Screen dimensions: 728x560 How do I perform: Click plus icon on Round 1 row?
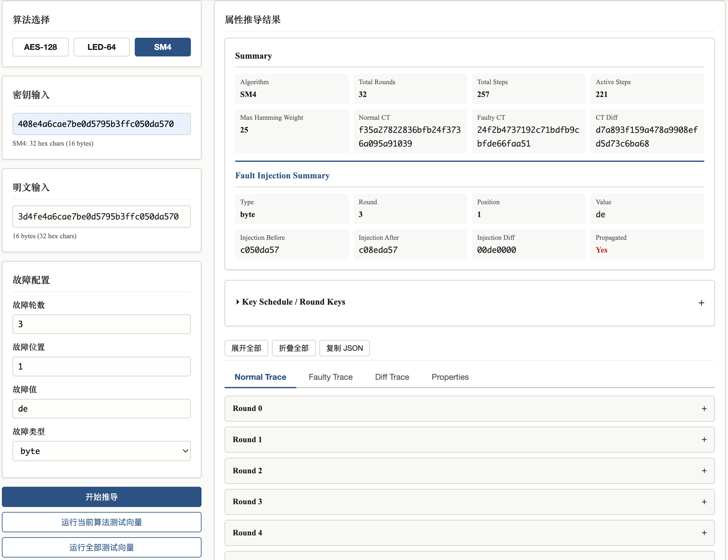point(704,439)
